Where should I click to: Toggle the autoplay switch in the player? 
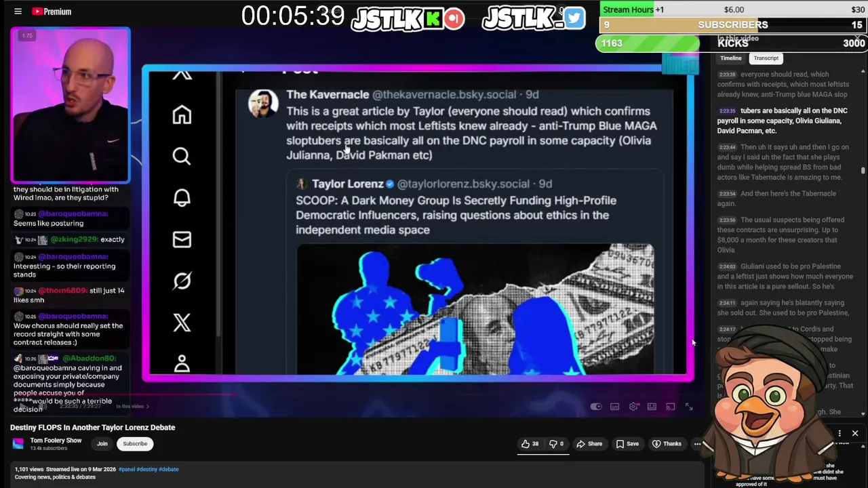pos(596,407)
